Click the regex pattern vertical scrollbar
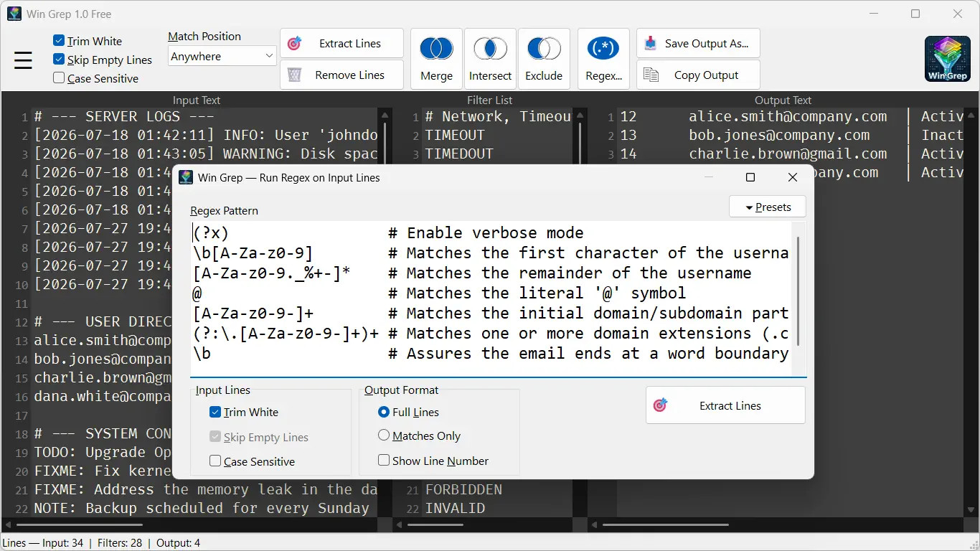 [x=798, y=291]
